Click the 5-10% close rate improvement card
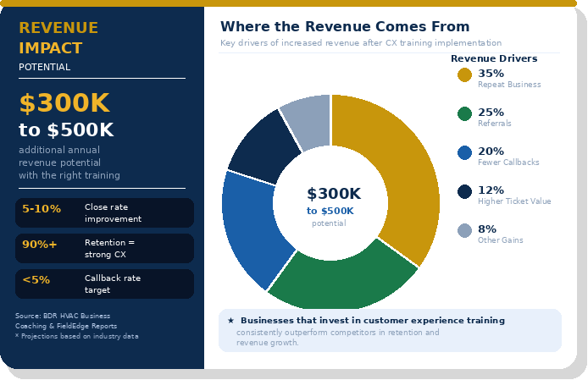This screenshot has height=380, width=588. pos(104,212)
